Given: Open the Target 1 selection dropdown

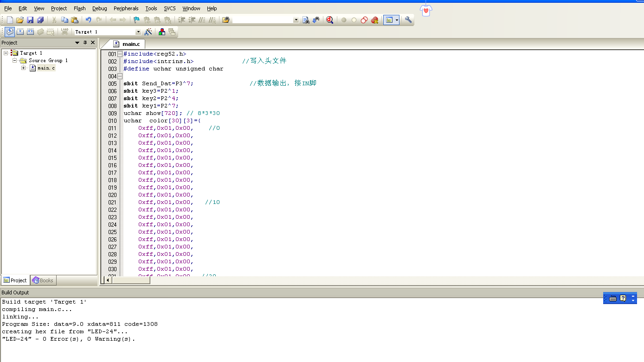Looking at the screenshot, I should pyautogui.click(x=138, y=32).
